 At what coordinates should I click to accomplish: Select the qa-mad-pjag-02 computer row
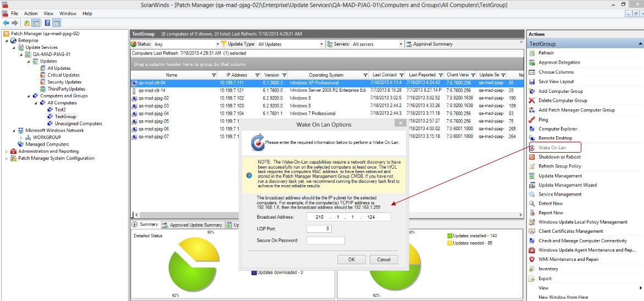[x=327, y=98]
